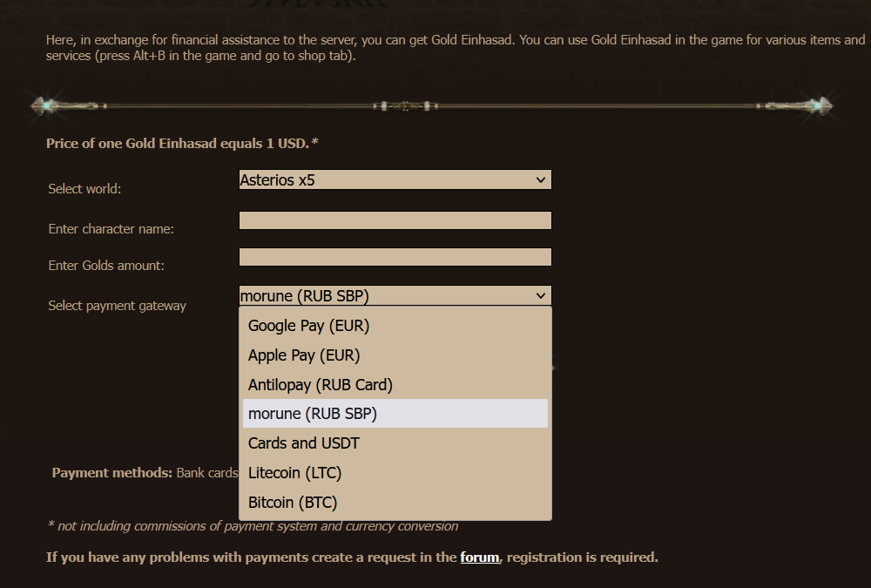Choose Google Pay (EUR) option

[395, 326]
